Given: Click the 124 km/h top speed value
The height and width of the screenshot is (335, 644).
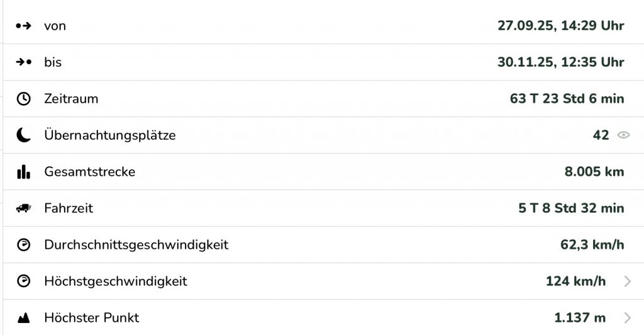Looking at the screenshot, I should click(x=575, y=281).
